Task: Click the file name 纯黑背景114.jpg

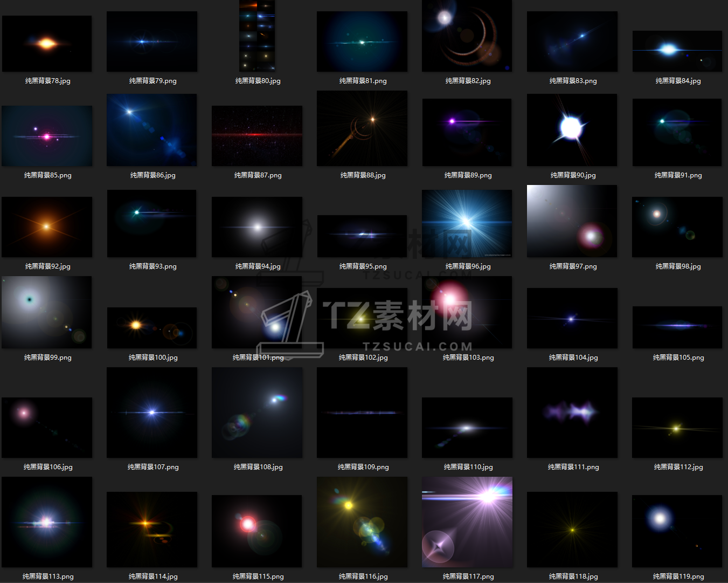Action: tap(153, 577)
